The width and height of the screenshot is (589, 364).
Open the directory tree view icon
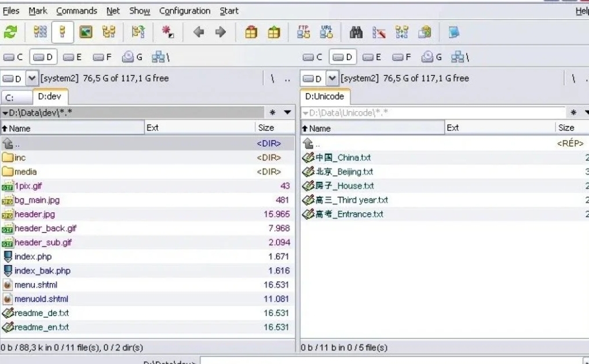click(x=108, y=32)
